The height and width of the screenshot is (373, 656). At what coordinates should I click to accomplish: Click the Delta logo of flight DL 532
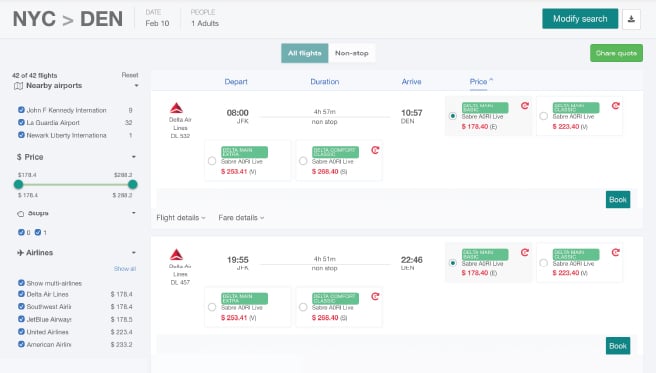click(177, 108)
